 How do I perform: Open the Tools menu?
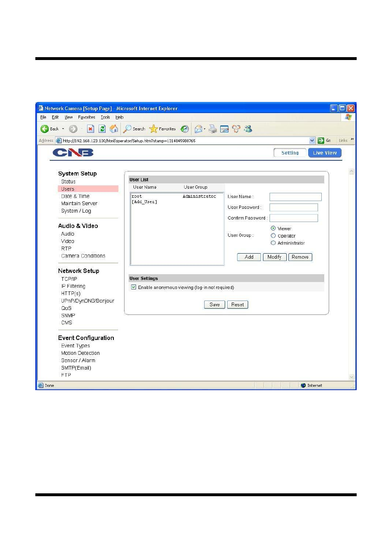pos(105,118)
